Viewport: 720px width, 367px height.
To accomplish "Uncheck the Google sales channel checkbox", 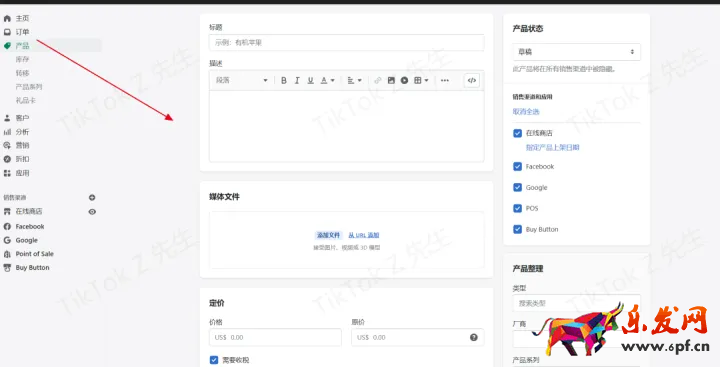I will coord(518,187).
